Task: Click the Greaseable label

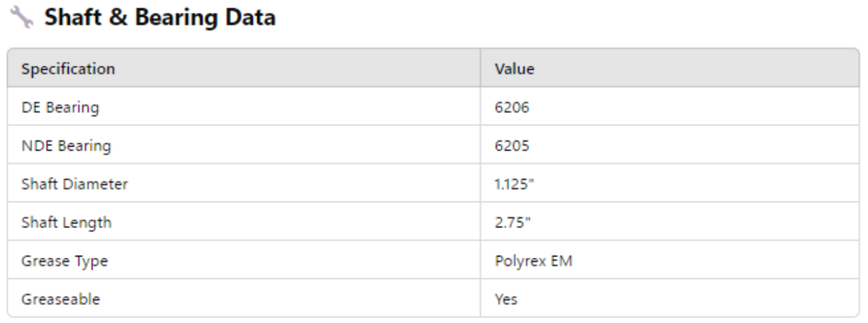Action: point(60,299)
